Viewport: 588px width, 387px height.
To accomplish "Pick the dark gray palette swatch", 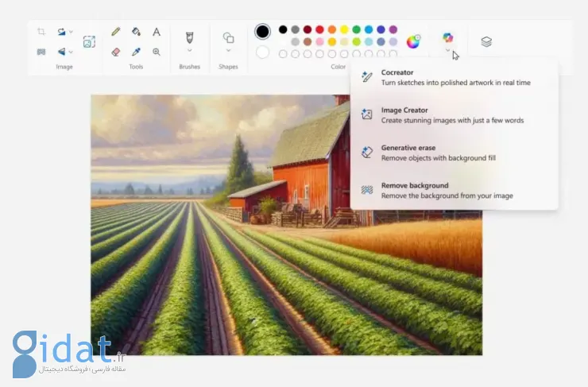I will [296, 29].
